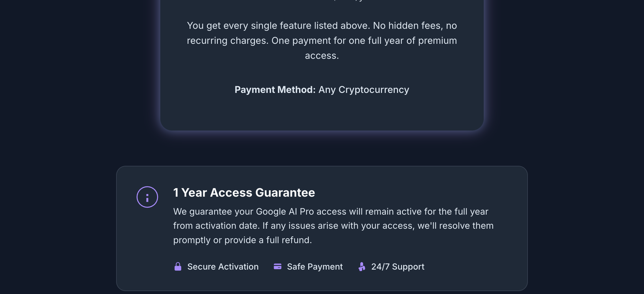Click the Payment Method bold label
The image size is (644, 294).
[275, 90]
